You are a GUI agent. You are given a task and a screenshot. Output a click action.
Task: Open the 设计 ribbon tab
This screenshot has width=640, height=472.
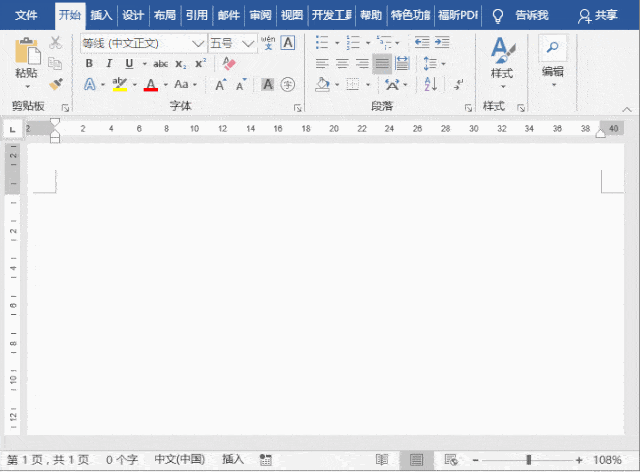pos(133,16)
